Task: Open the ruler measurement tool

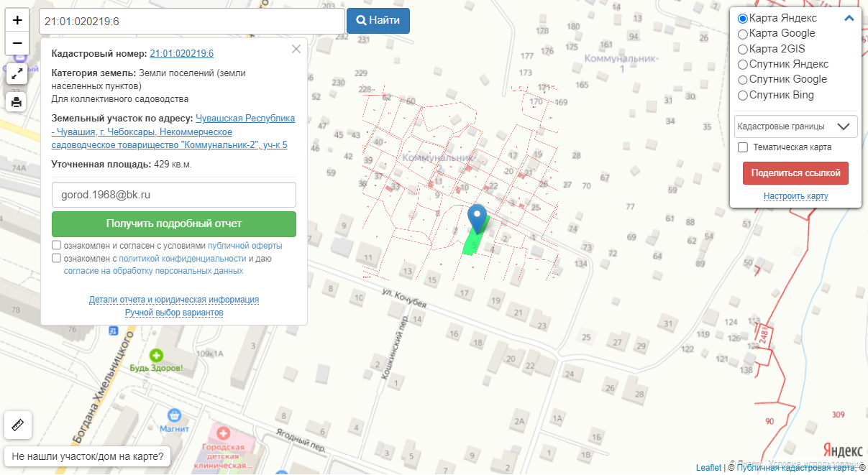Action: pos(18,425)
